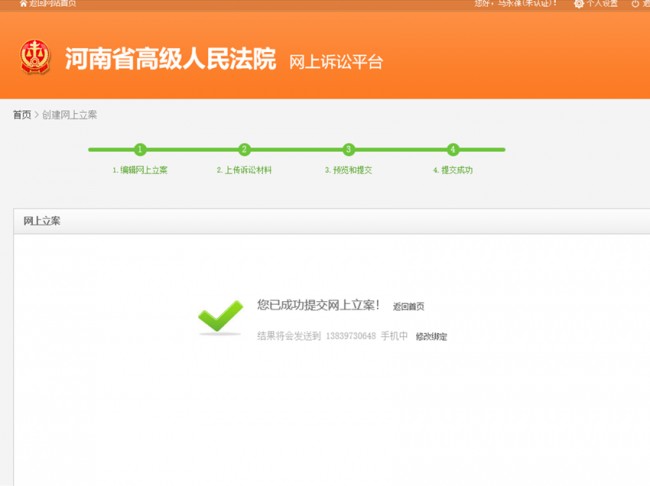Click step label 4.提交成功
The image size is (650, 486).
(453, 170)
